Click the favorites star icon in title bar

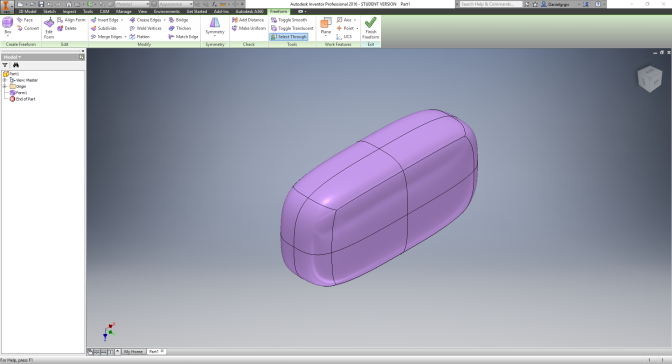coord(535,4)
